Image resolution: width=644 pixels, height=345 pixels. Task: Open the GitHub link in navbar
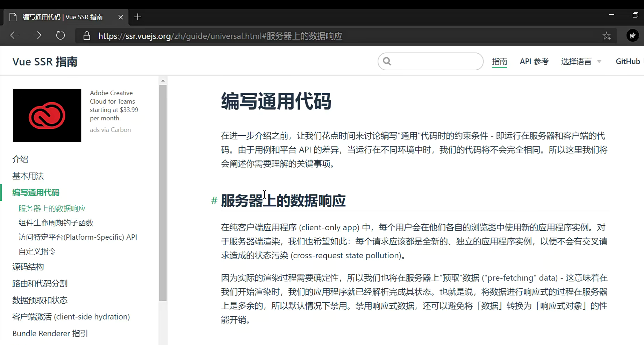click(628, 62)
